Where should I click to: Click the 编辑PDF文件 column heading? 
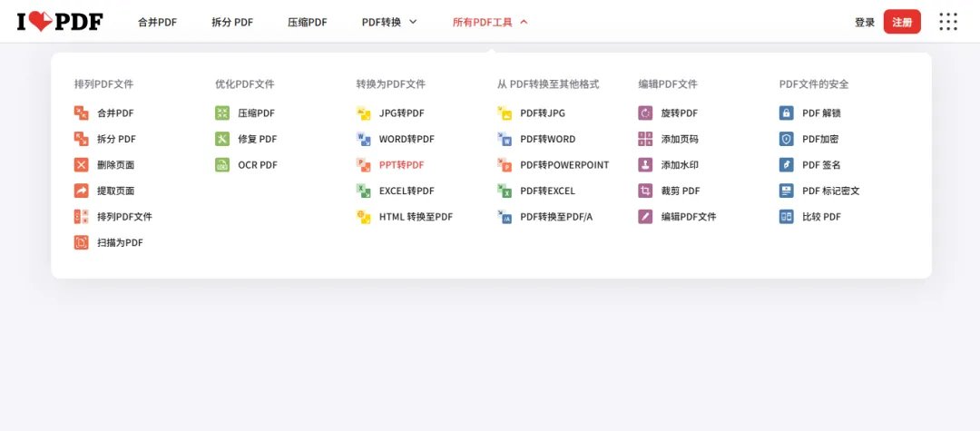coord(668,83)
